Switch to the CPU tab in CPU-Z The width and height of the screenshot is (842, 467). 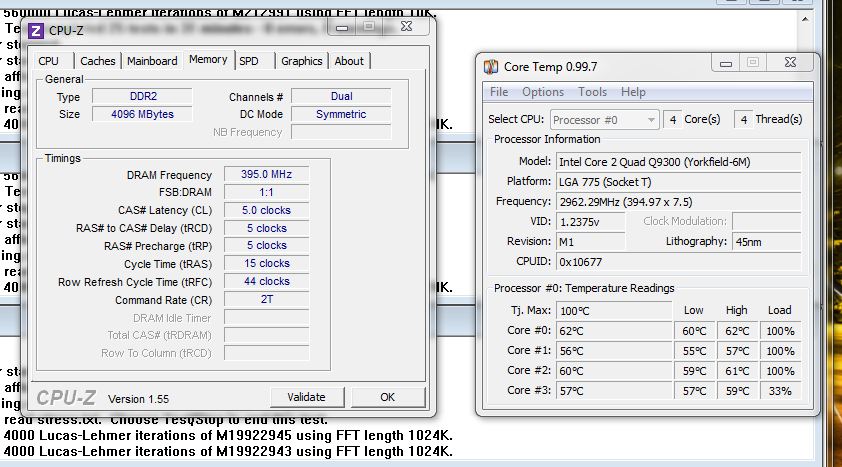click(x=48, y=61)
